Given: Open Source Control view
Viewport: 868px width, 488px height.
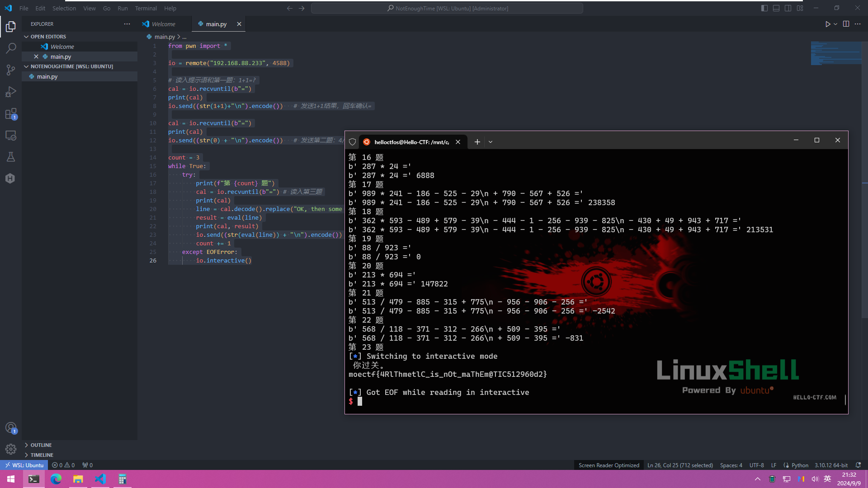Looking at the screenshot, I should 11,70.
